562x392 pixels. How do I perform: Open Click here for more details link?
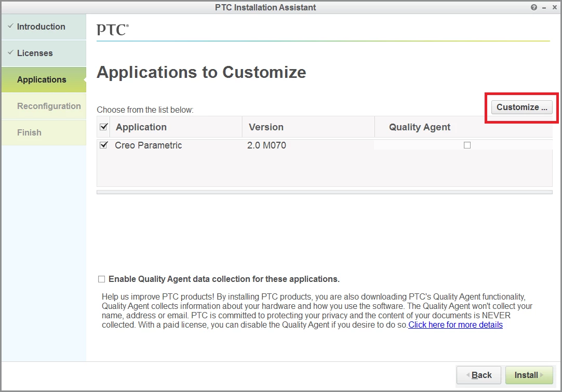pyautogui.click(x=455, y=325)
